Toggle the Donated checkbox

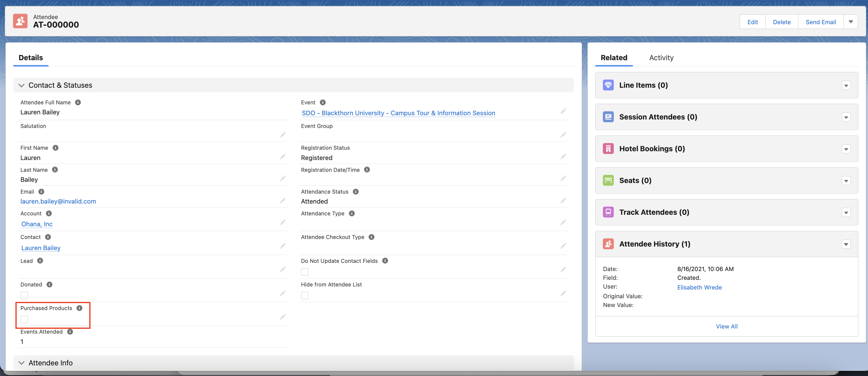pos(24,296)
